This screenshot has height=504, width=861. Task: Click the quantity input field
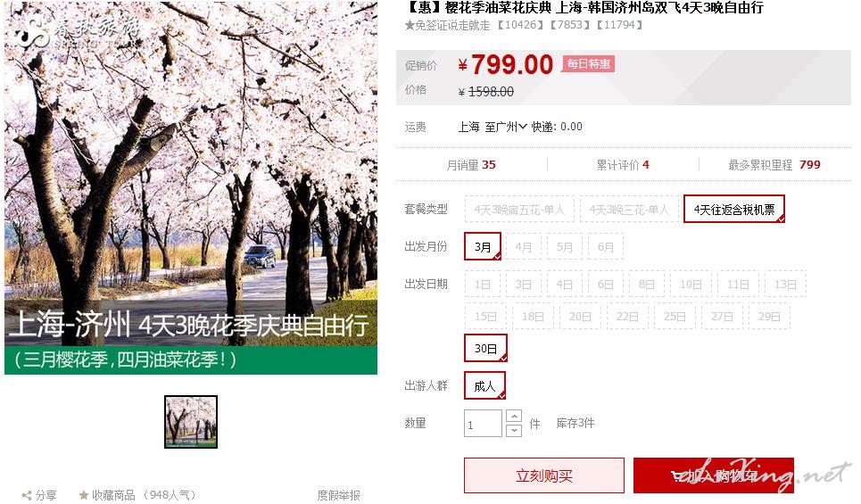pos(483,424)
